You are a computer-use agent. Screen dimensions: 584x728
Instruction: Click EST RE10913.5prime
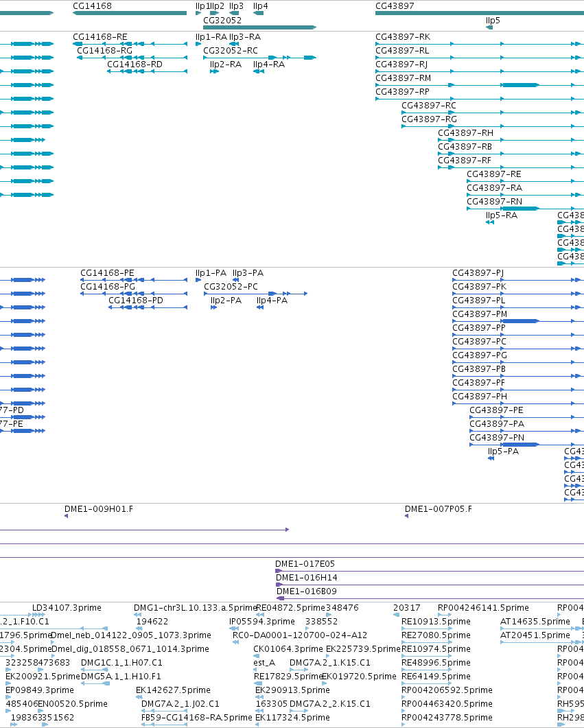436,621
